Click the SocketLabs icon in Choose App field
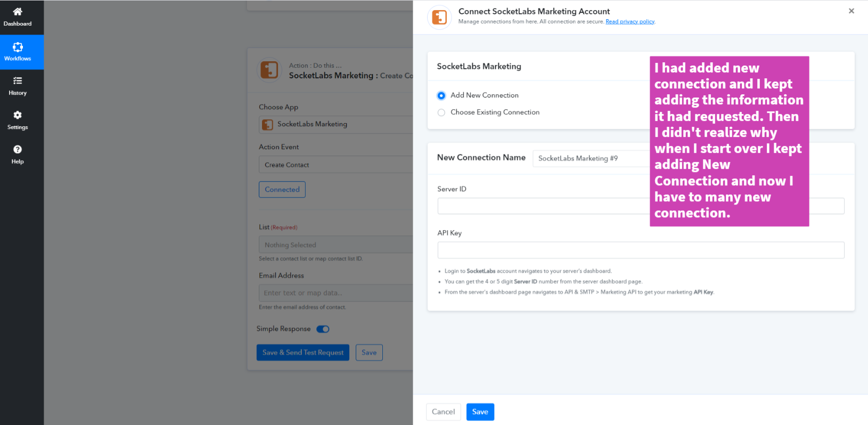The height and width of the screenshot is (425, 868). 268,125
